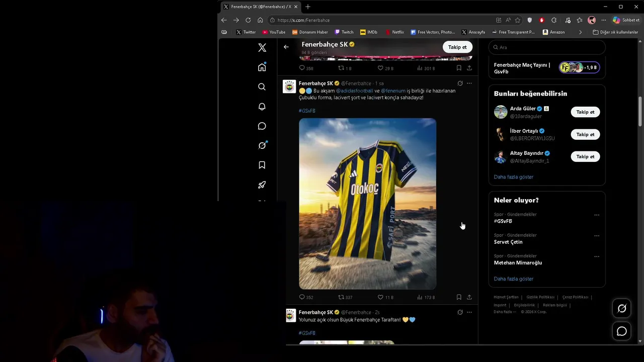This screenshot has width=644, height=362.
Task: Open the Premium rocket icon in sidebar
Action: [x=262, y=185]
